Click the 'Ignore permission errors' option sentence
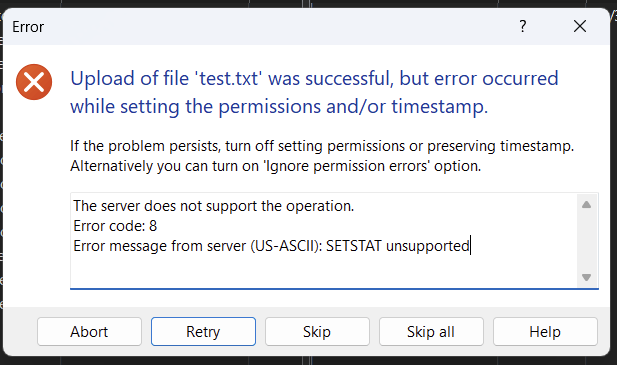 coord(275,166)
